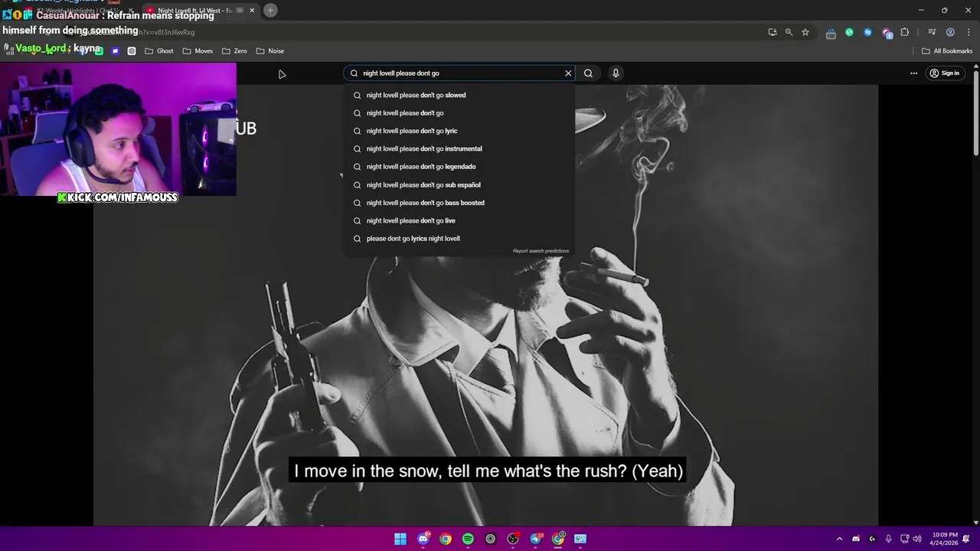Select suggestion 'please dont go lyrics night lovell'
Screen dimensions: 980x551
(459, 239)
